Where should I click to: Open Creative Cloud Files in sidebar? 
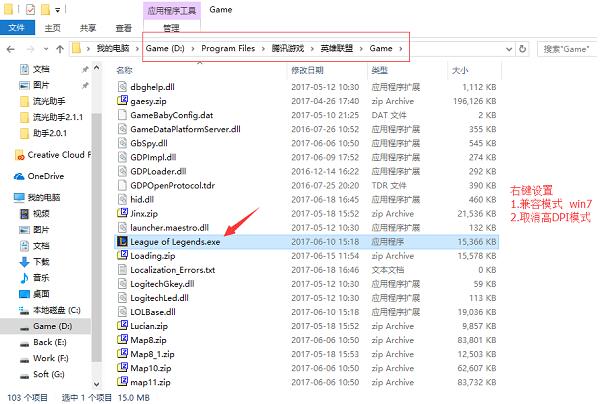pos(59,155)
